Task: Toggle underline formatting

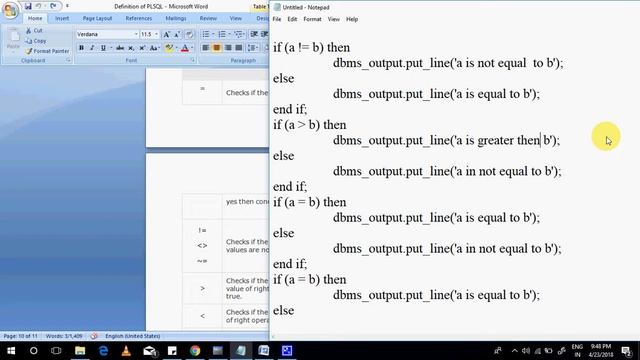Action: tap(103, 48)
